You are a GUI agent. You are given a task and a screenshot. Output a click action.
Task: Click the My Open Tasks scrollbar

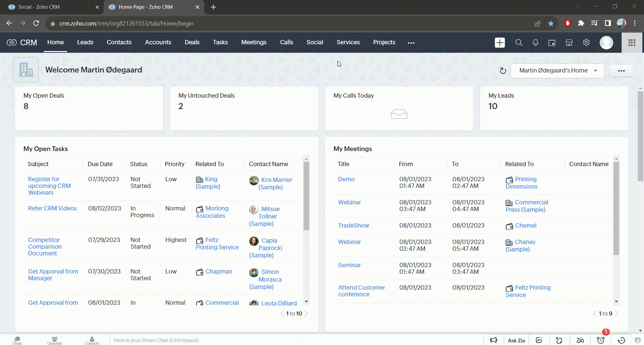pyautogui.click(x=306, y=196)
